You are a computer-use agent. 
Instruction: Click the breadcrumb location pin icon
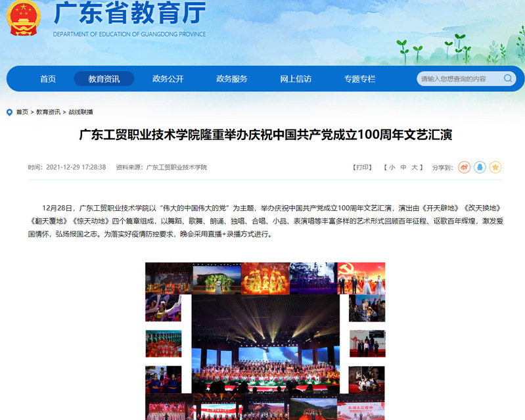tap(9, 112)
